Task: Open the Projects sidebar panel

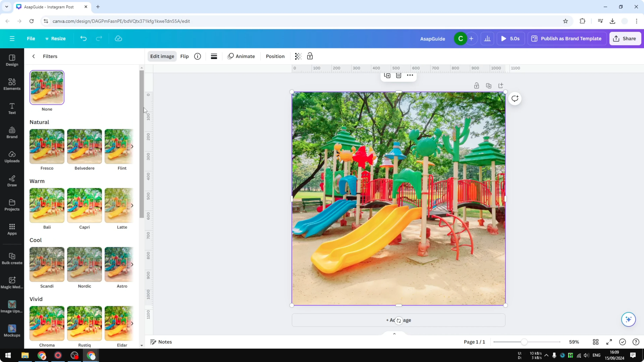Action: tap(12, 205)
